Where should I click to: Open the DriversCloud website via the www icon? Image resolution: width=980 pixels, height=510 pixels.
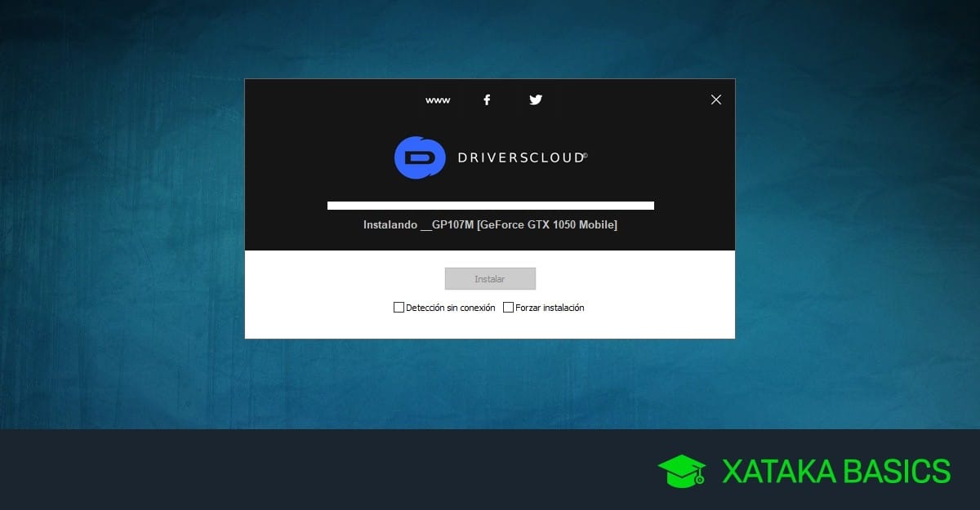pos(437,99)
